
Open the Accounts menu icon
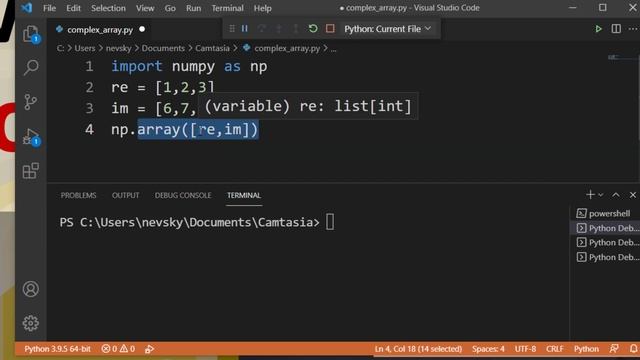click(31, 289)
